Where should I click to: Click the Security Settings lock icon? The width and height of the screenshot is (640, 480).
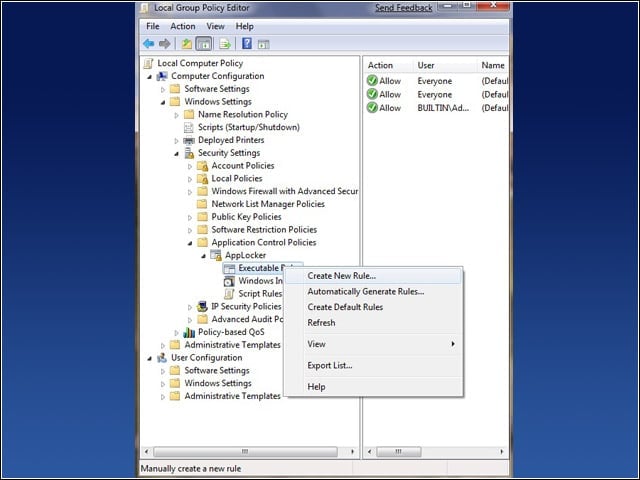pos(189,153)
